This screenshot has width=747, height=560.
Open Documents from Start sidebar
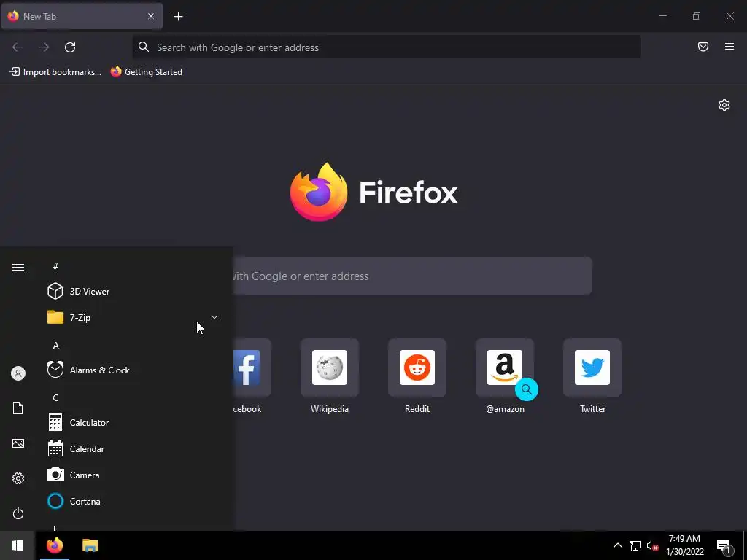click(18, 408)
